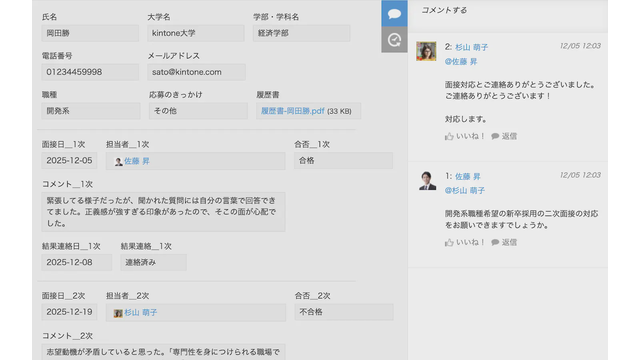
Task: Open 佐藤 昇 in 担当者__1次 field
Action: click(137, 161)
